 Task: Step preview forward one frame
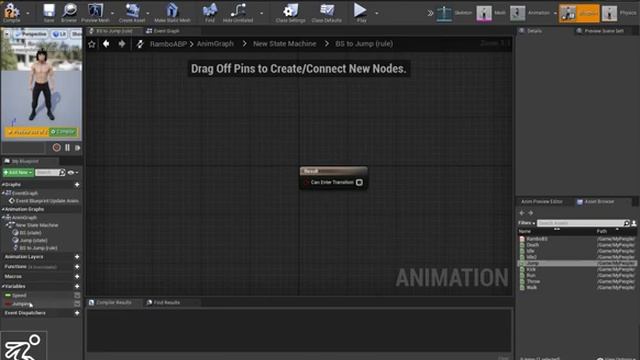point(77,148)
